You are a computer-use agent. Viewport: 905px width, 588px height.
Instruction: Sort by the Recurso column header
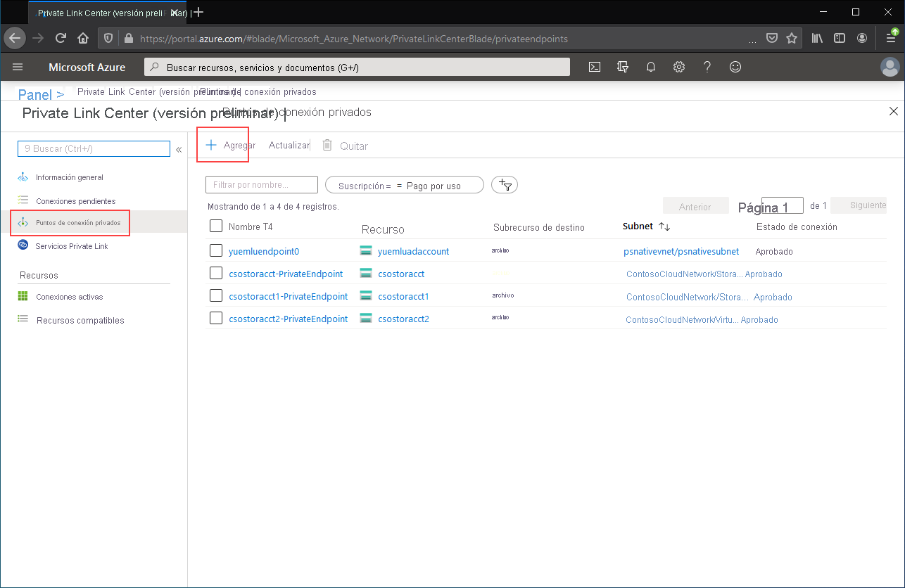click(x=383, y=229)
